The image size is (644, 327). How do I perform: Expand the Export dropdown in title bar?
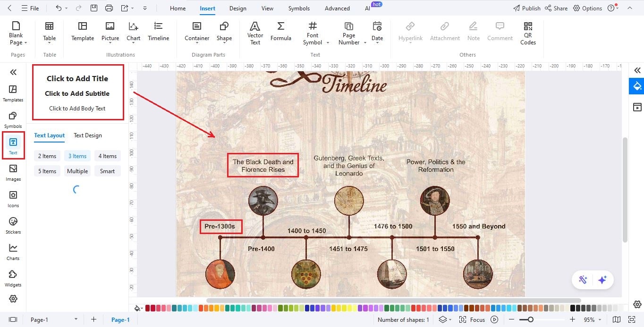tap(133, 8)
